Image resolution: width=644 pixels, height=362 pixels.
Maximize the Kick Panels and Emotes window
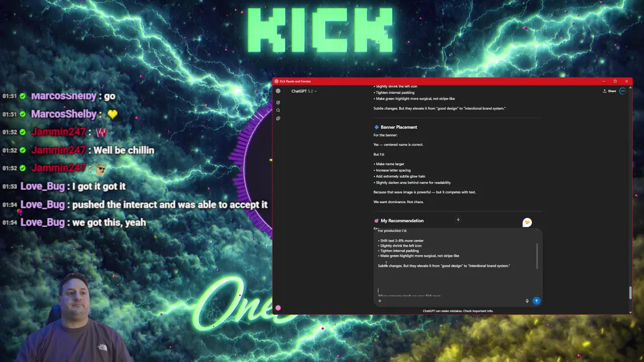[615, 81]
